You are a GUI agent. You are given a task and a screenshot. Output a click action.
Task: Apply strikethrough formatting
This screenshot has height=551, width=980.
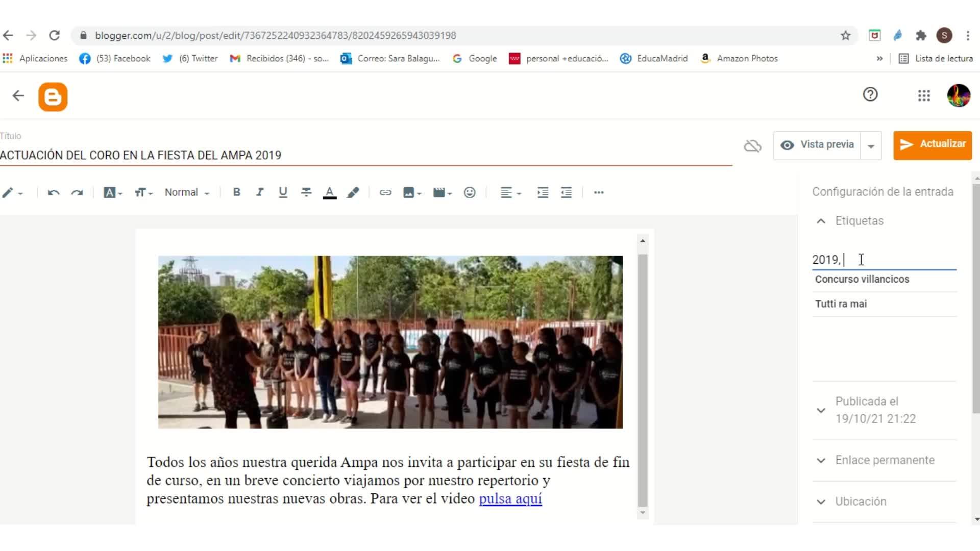tap(306, 192)
